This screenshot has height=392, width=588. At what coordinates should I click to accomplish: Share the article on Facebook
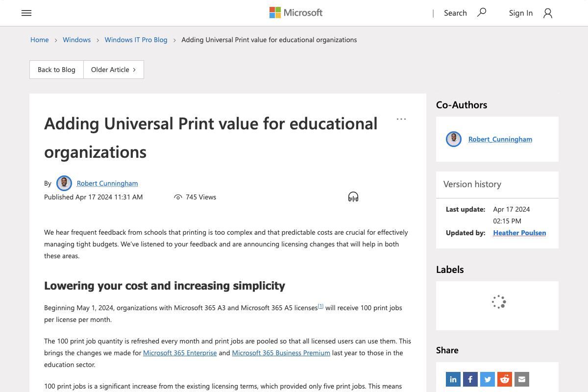[x=470, y=379]
